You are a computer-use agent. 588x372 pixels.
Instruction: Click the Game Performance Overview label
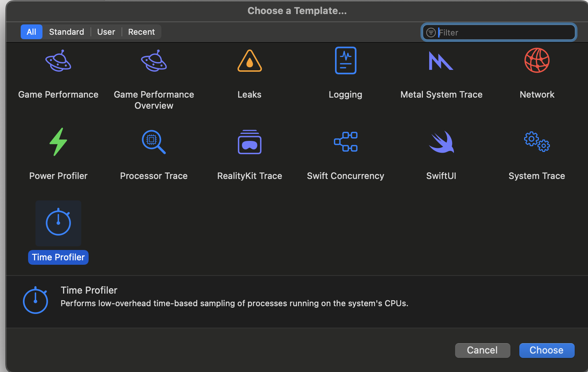[154, 100]
